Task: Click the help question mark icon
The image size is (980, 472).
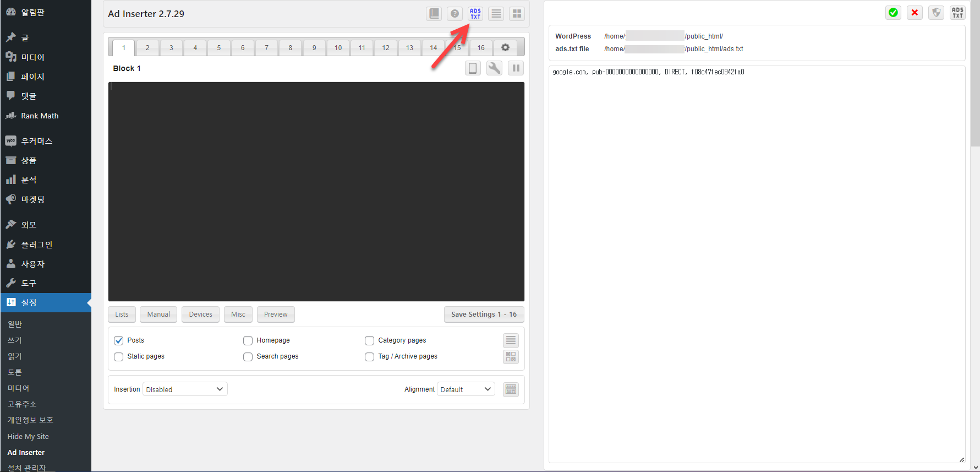Action: pyautogui.click(x=455, y=14)
